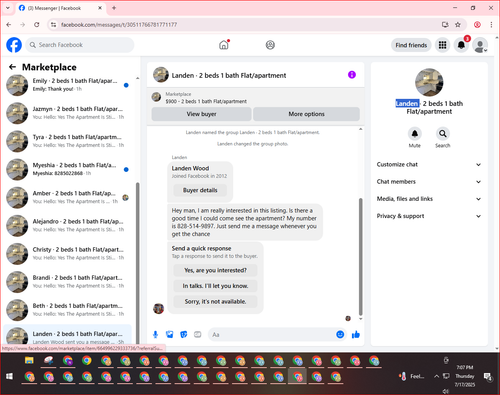Mute the Landen conversation

coord(414,134)
